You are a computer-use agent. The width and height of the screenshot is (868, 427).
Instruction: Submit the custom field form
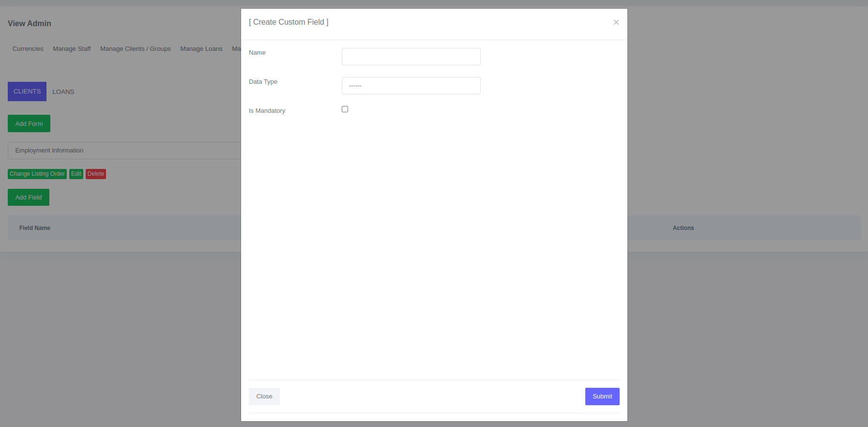tap(602, 396)
